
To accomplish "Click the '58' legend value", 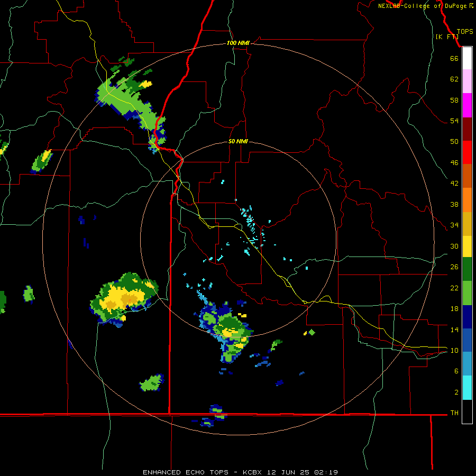I will (x=454, y=100).
